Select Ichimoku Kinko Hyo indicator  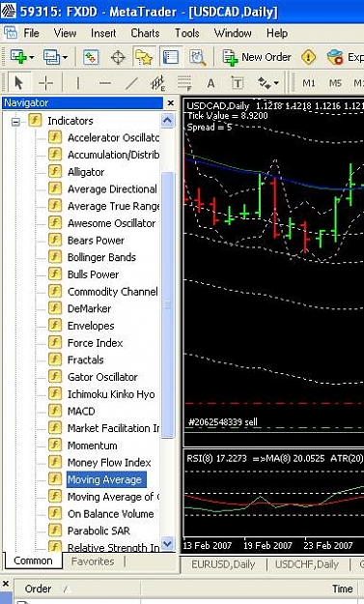(x=111, y=394)
